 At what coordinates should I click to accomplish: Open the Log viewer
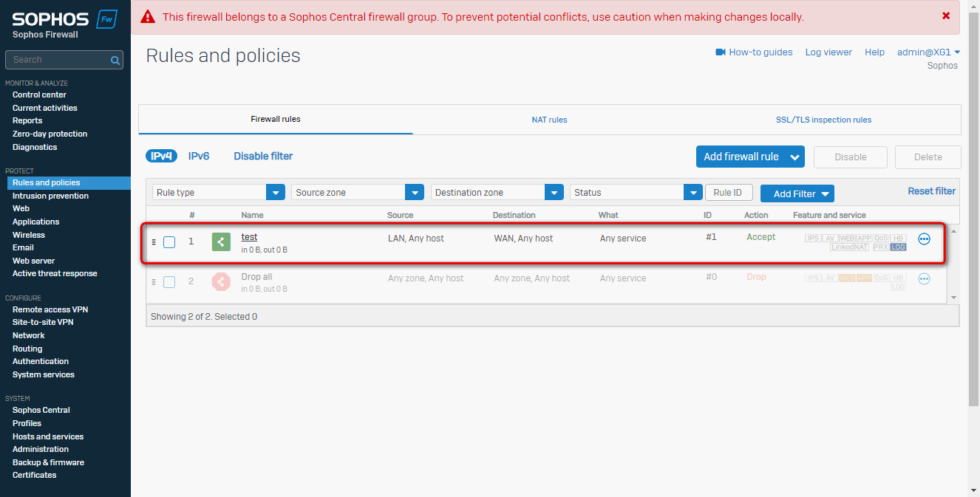[x=828, y=52]
